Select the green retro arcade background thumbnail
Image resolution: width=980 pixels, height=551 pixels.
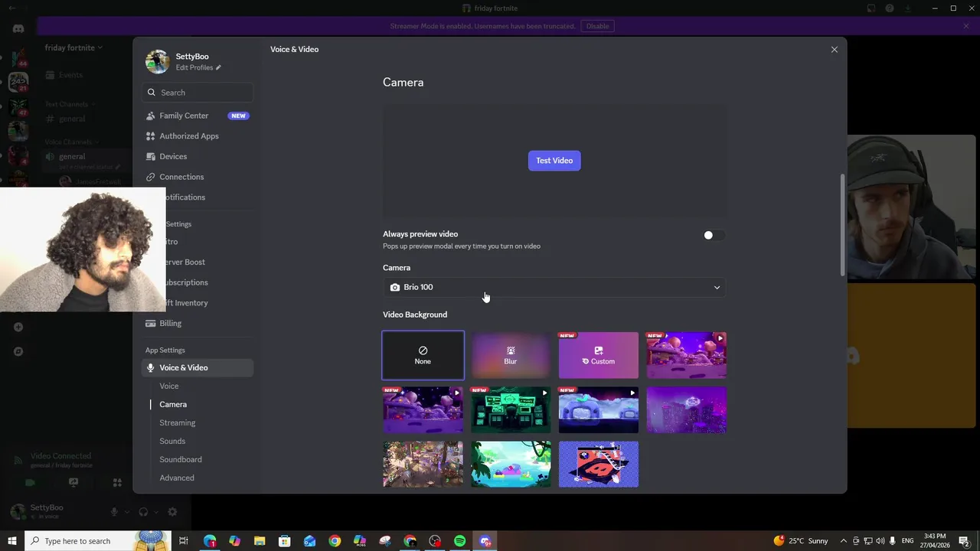click(511, 409)
